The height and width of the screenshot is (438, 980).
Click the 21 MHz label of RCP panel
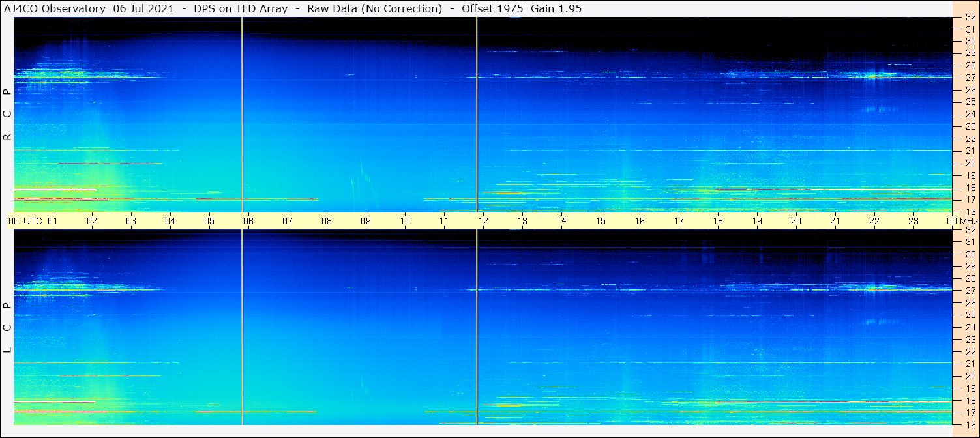[x=970, y=151]
